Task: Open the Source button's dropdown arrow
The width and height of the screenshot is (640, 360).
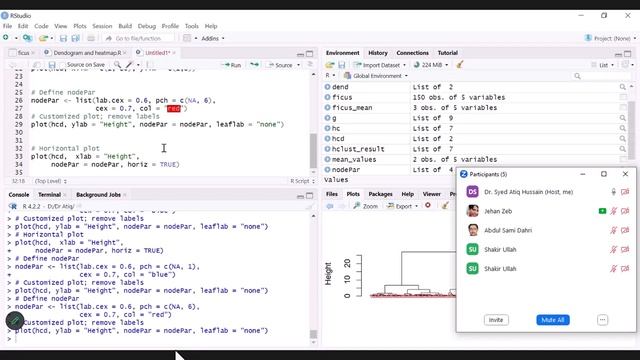Action: coord(298,65)
